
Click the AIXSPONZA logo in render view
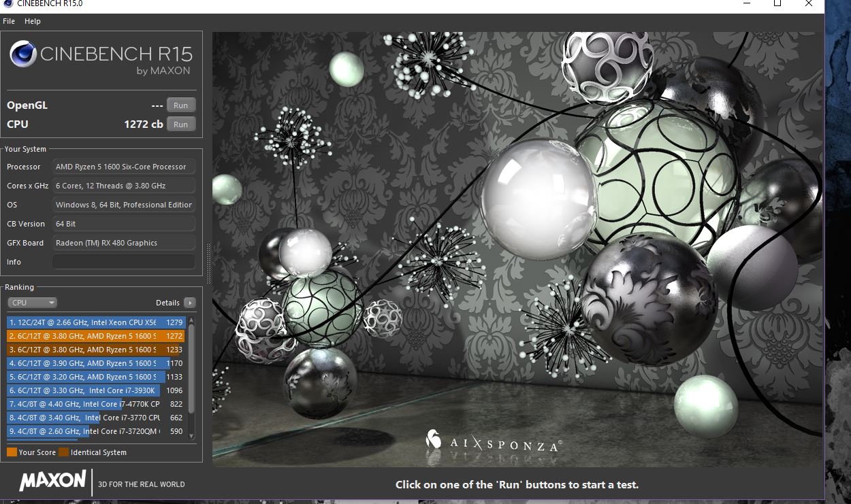[494, 441]
